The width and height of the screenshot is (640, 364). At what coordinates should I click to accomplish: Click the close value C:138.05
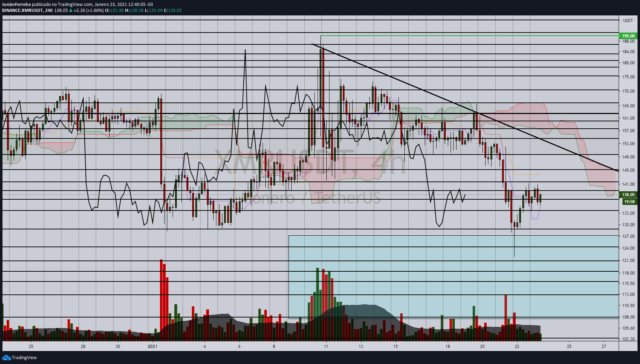173,10
